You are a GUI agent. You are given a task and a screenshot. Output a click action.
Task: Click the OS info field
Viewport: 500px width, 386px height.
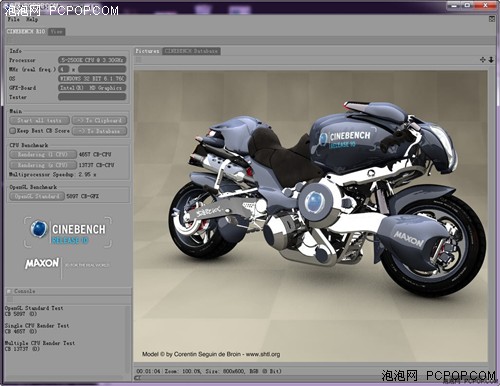coord(92,78)
